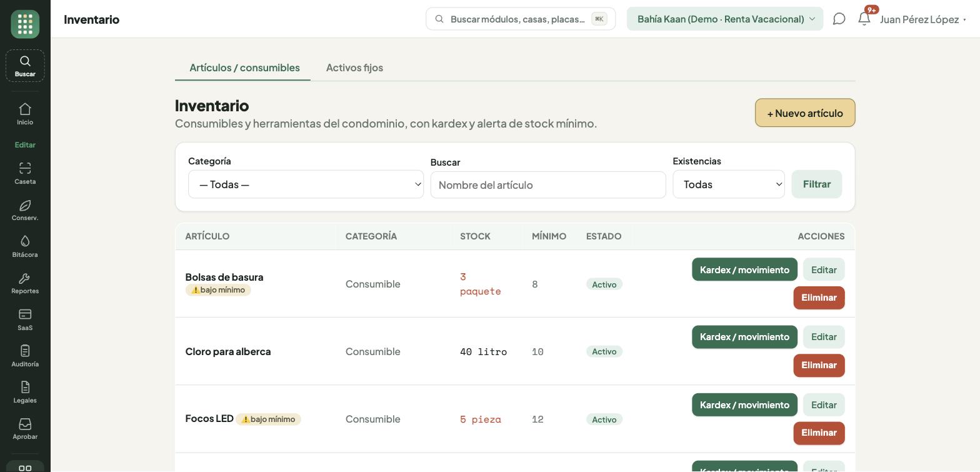
Task: Click the STOCK column header
Action: 475,236
